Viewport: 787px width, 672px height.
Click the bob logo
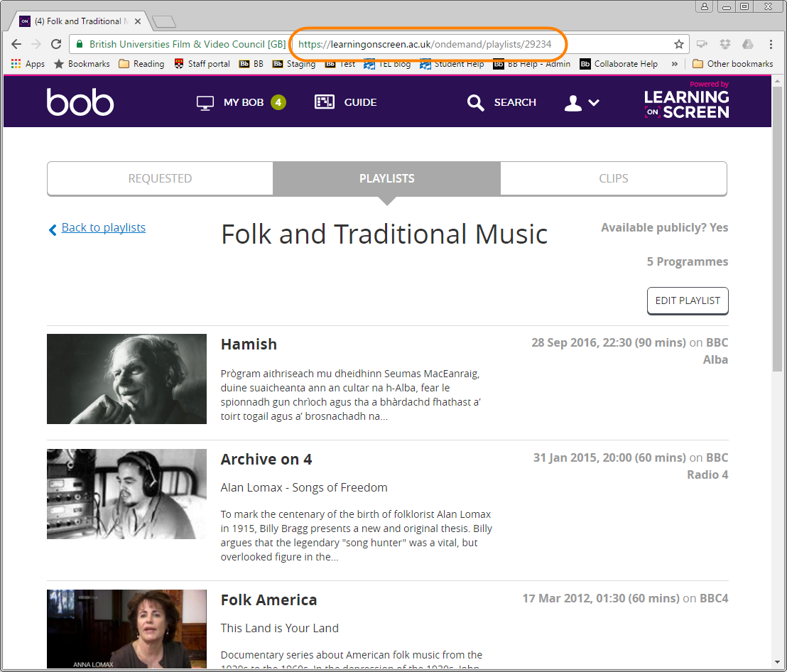(x=80, y=102)
